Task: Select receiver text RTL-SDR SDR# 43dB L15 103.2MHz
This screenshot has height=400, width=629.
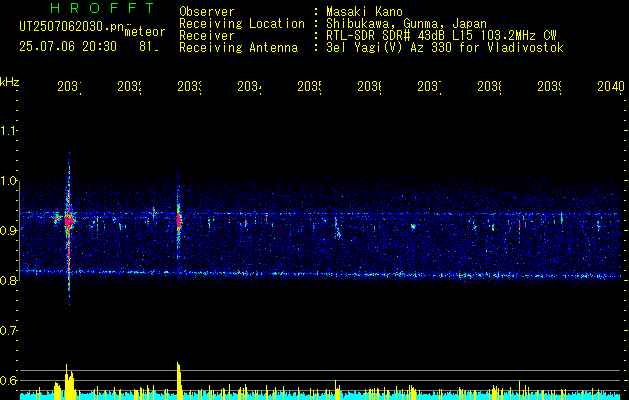Action: coord(430,36)
